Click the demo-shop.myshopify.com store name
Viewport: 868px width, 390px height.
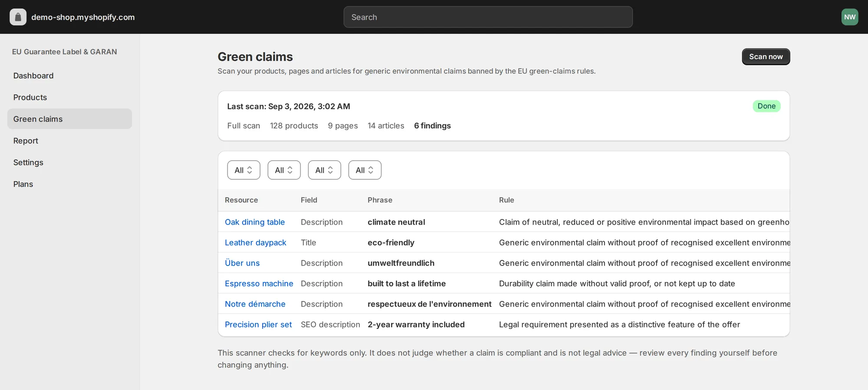coord(83,17)
